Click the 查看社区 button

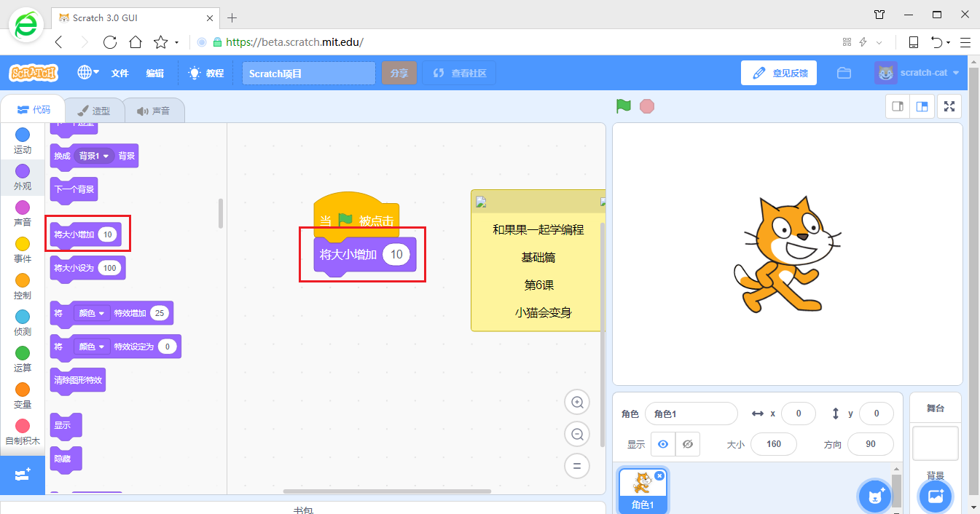[459, 74]
